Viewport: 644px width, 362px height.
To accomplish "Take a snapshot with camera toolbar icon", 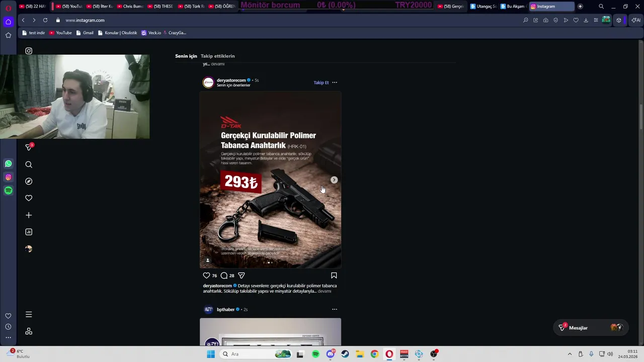I will pyautogui.click(x=546, y=20).
